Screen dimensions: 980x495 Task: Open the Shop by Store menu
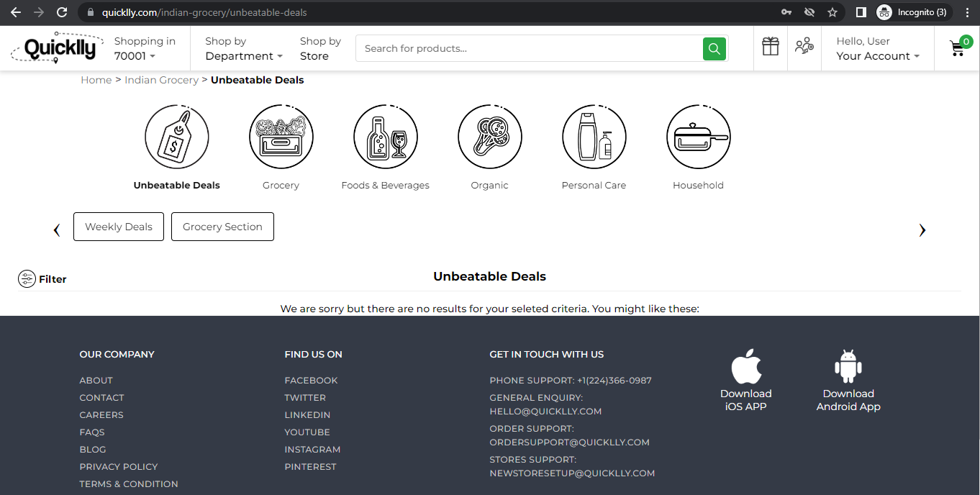point(320,48)
